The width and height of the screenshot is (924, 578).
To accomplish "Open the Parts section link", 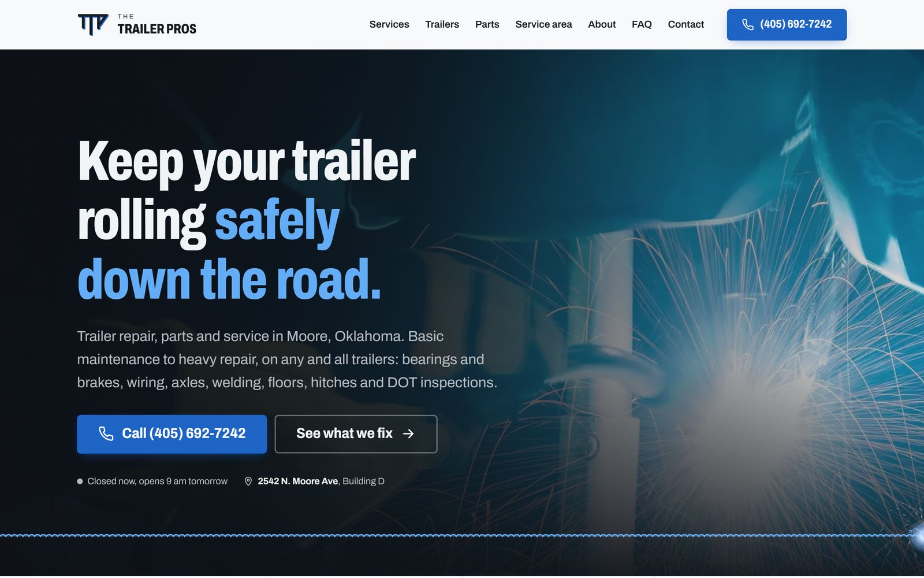I will tap(487, 24).
